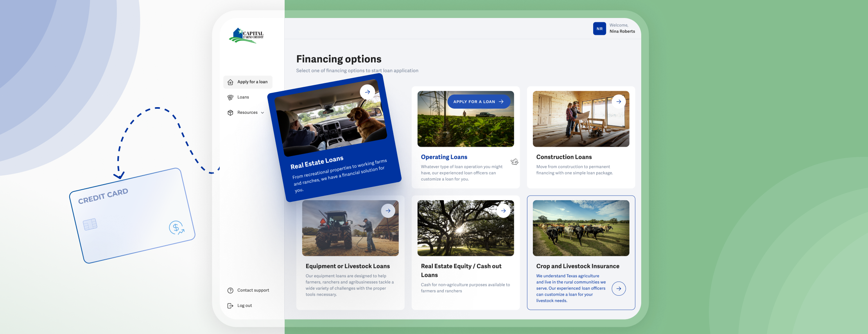
Task: Click the tractor photo thumbnail
Action: click(x=350, y=228)
